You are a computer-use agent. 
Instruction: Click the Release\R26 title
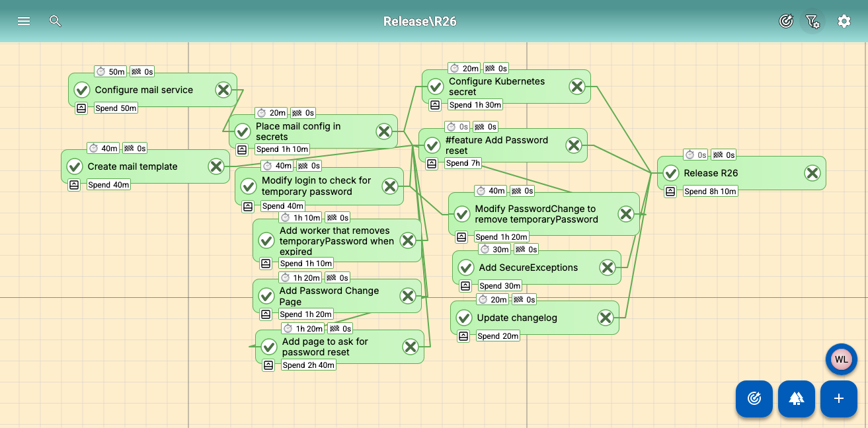pyautogui.click(x=420, y=21)
